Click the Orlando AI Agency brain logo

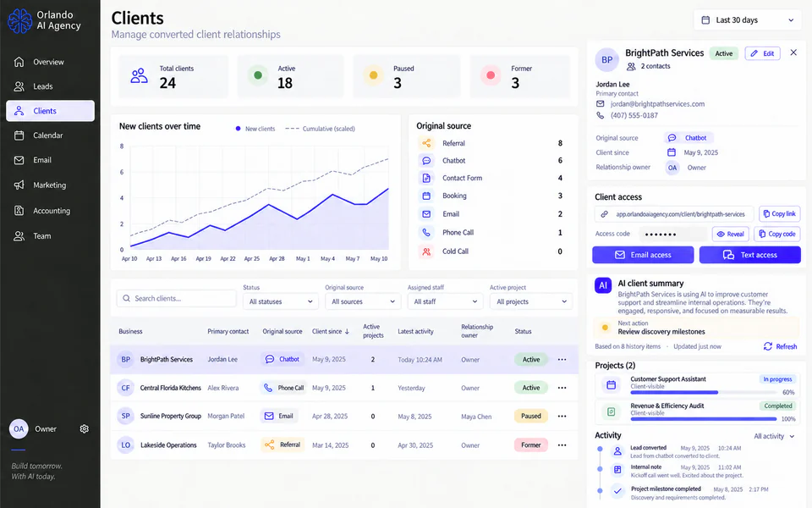coord(19,20)
